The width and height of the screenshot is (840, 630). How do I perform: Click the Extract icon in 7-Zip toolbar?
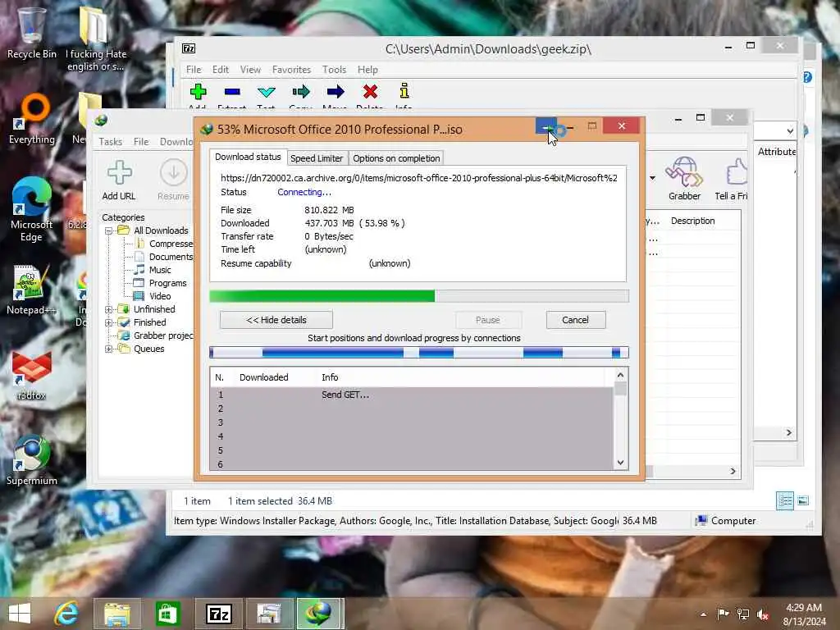click(x=232, y=92)
